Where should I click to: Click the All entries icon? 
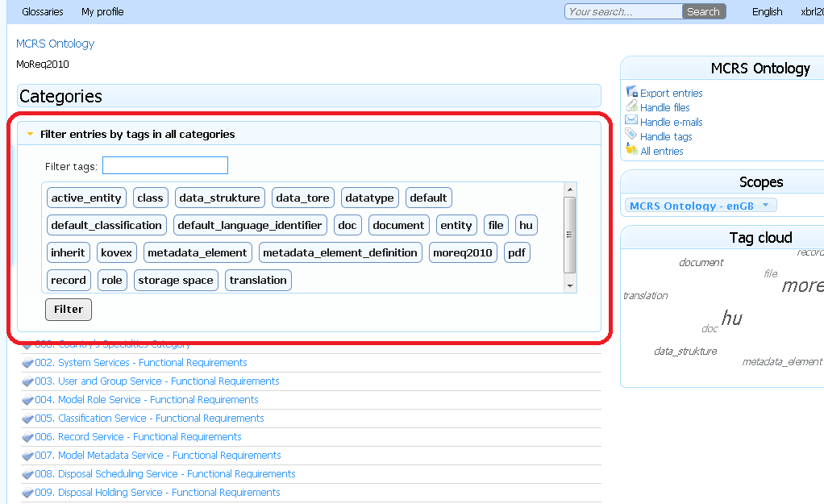[x=631, y=150]
